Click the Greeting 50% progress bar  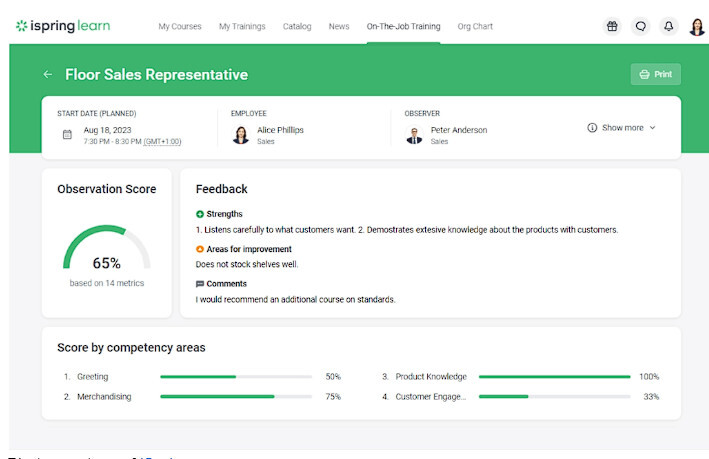[236, 377]
